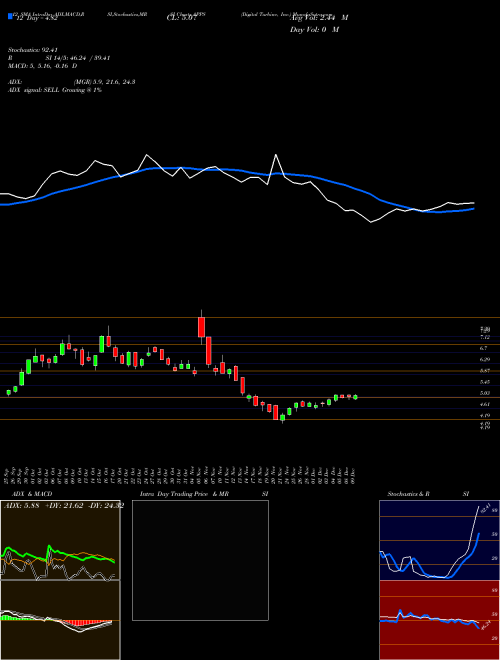Open the red RSI chart panel
Screen dimensions: 500x660
(439, 620)
